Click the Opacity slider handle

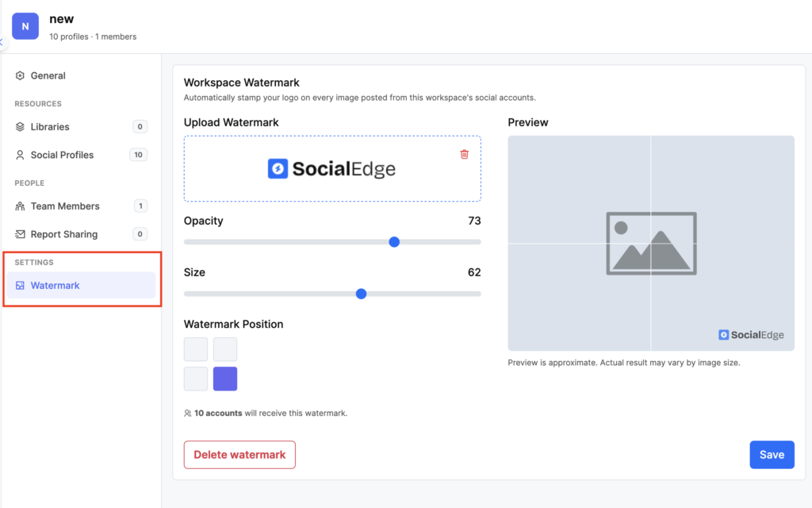[394, 242]
